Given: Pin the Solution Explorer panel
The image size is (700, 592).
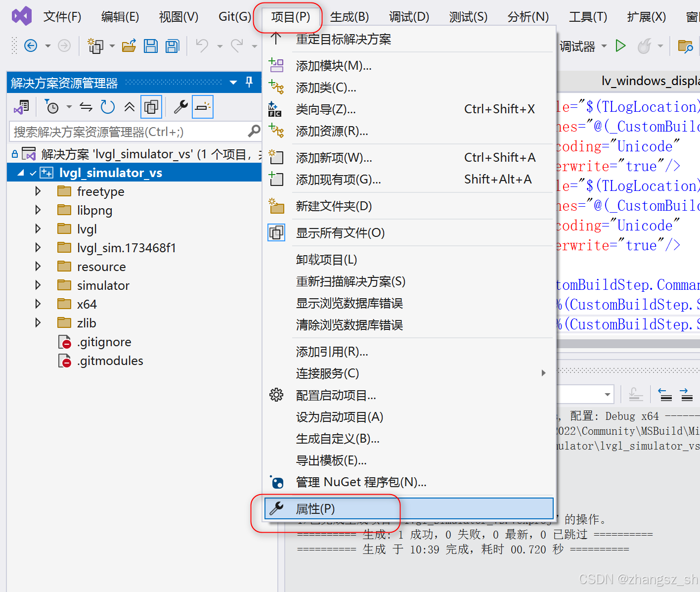Looking at the screenshot, I should tap(249, 82).
